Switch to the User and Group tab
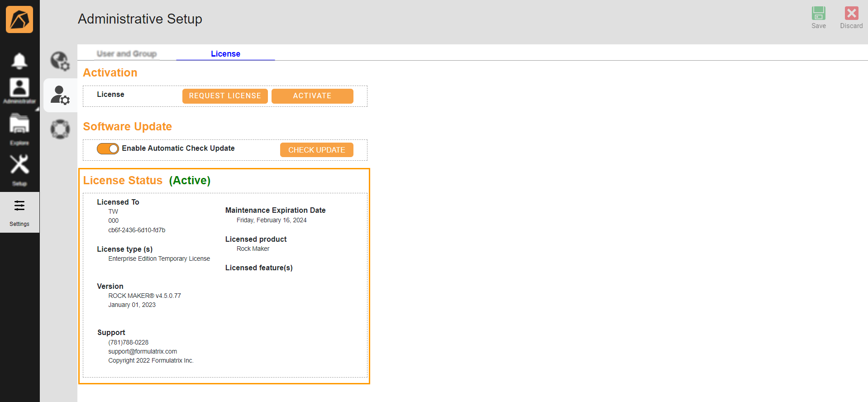 pyautogui.click(x=127, y=53)
